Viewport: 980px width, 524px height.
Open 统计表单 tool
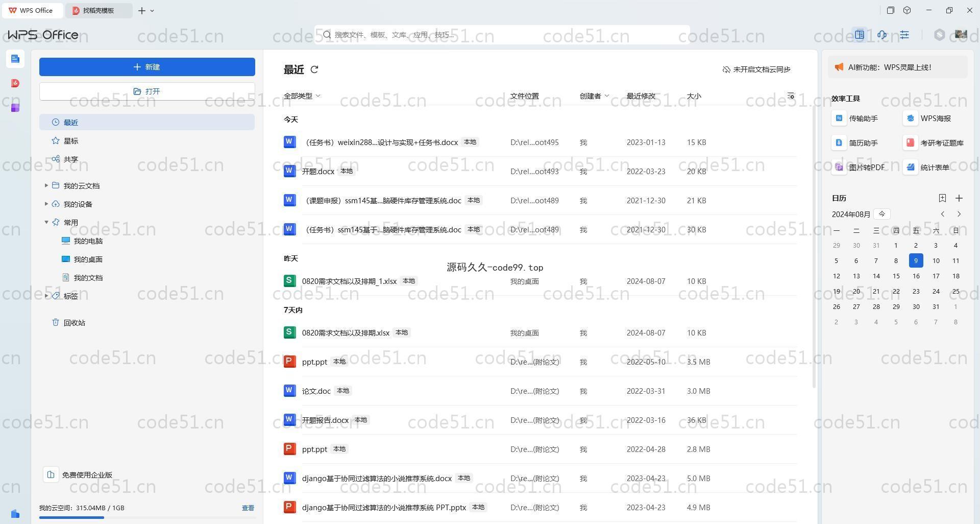927,167
